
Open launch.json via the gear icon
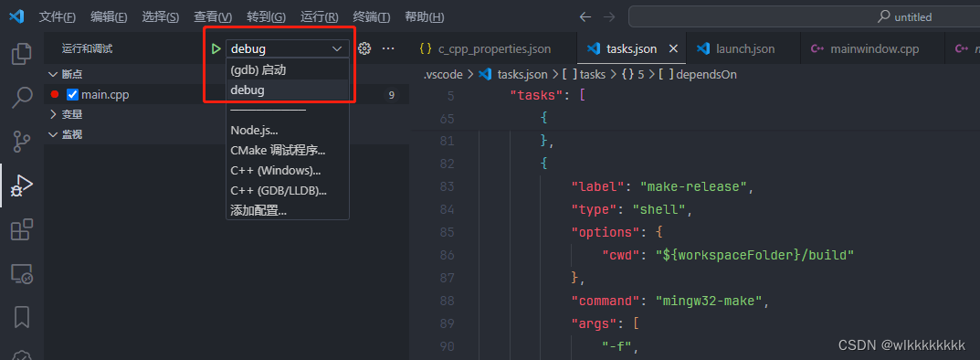pyautogui.click(x=365, y=48)
